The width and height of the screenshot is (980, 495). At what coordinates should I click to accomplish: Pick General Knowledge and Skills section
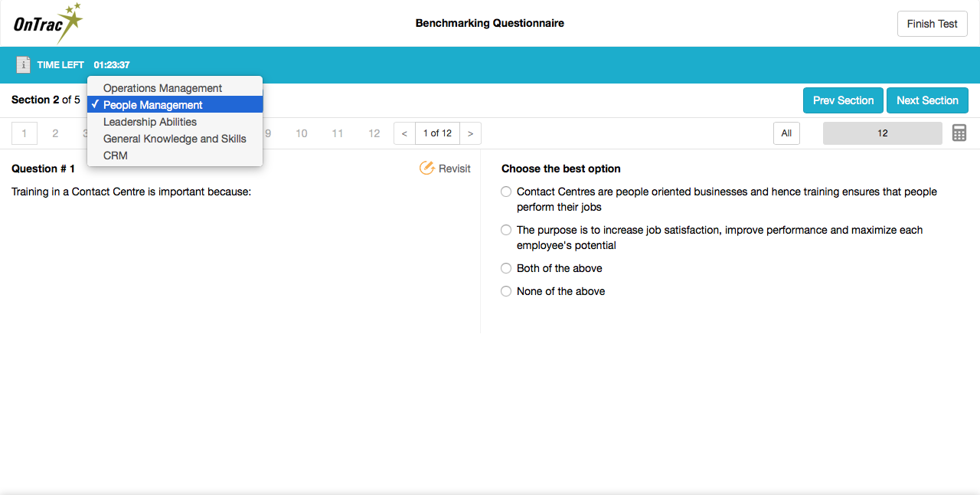coord(175,139)
